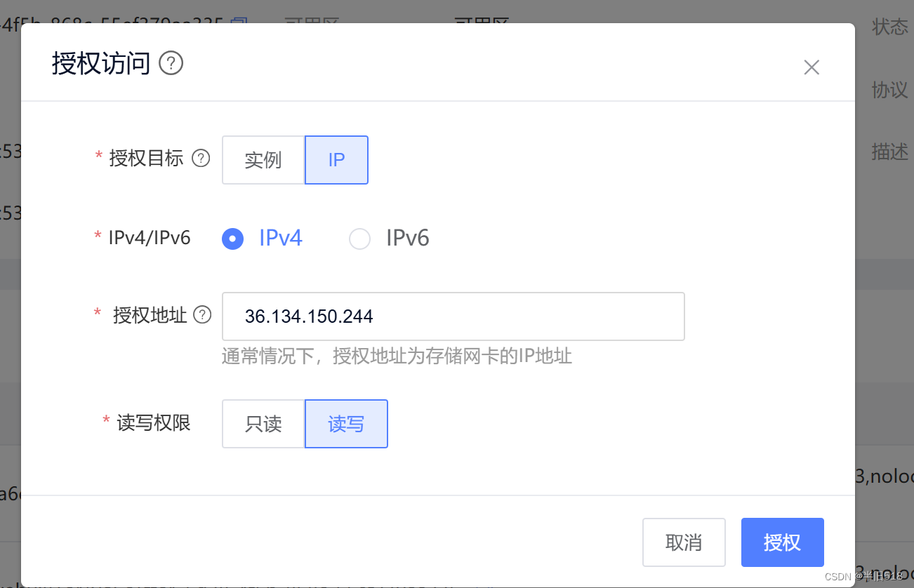Click the blue 授权 button
914x588 pixels.
point(783,542)
